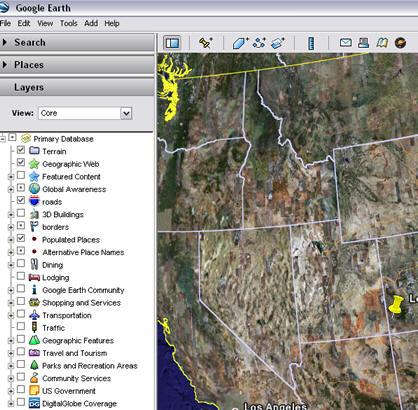This screenshot has width=418, height=410.
Task: Click the Google Earth title bar icon
Action: [4, 7]
